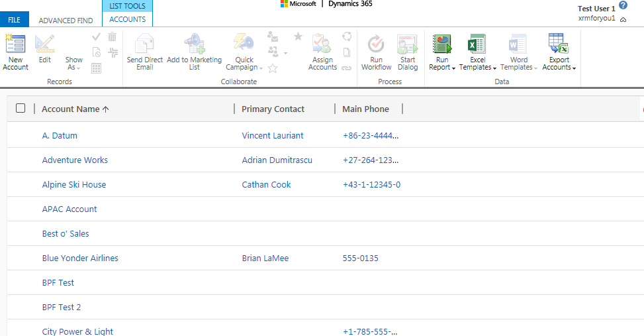Click the people connect icon in Collaborate

273,52
